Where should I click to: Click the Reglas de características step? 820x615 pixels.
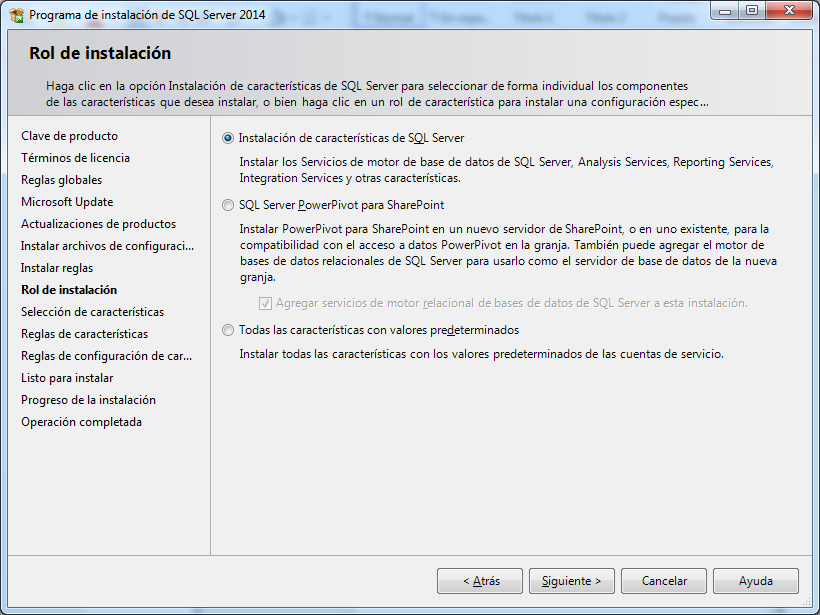tap(84, 334)
